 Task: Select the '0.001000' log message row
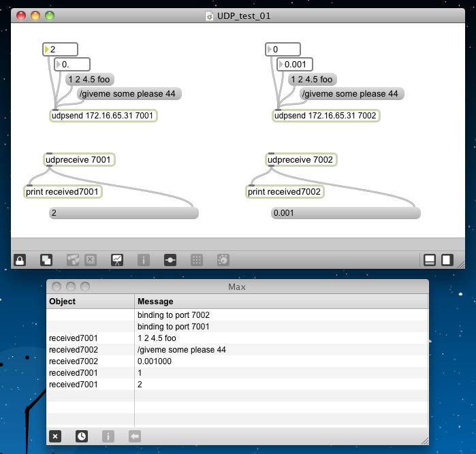238,361
